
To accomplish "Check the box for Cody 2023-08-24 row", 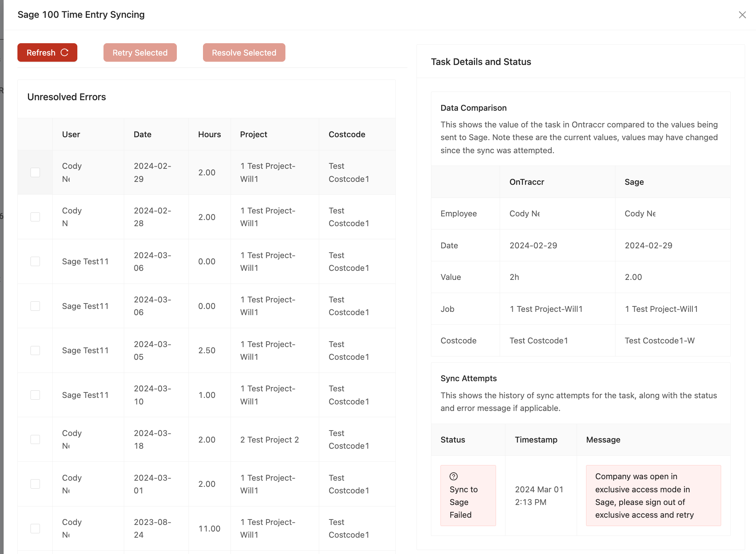I will pyautogui.click(x=35, y=529).
